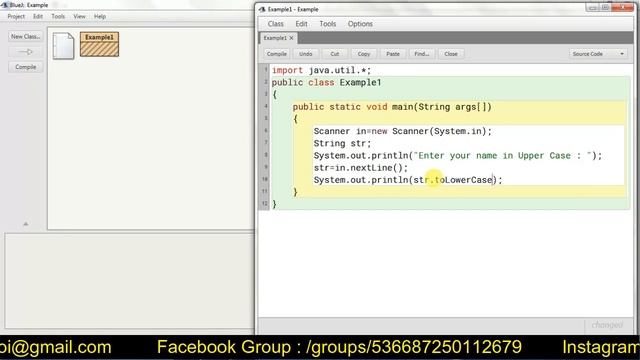Open the editor's Tools menu
640x360 pixels.
327,24
